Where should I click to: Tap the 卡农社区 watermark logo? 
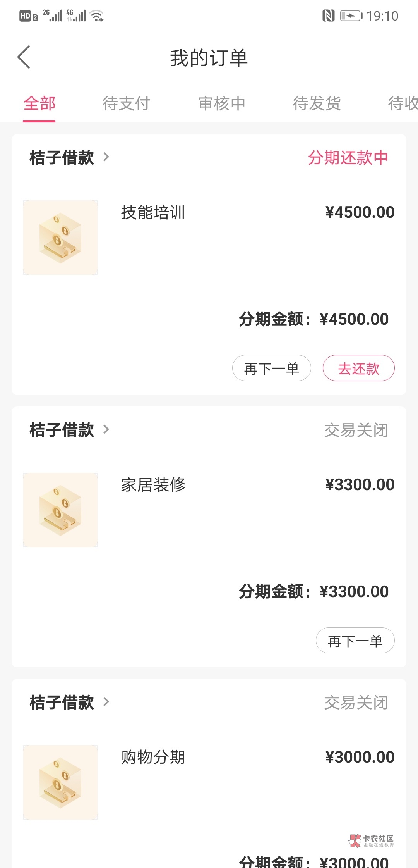point(372,841)
